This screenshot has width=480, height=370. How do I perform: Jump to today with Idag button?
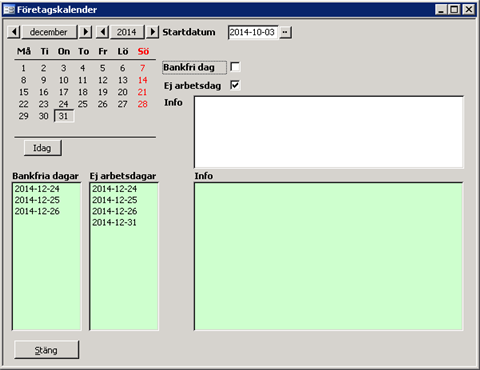click(x=43, y=148)
